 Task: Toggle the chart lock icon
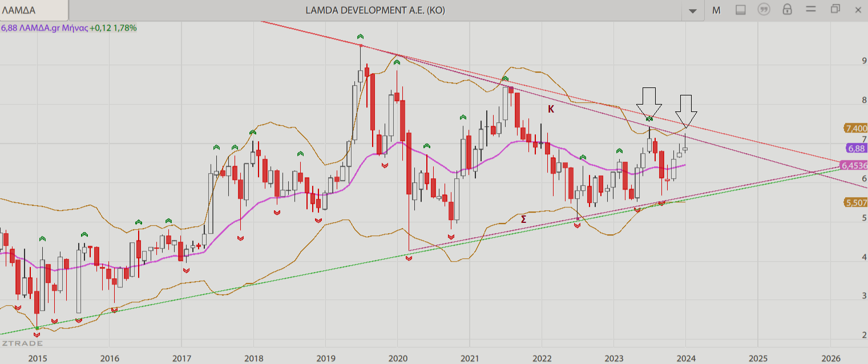[787, 10]
